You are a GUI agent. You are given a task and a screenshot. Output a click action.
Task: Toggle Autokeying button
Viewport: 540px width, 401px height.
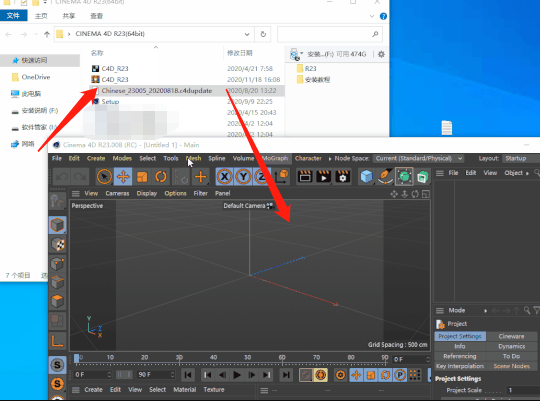coord(321,375)
